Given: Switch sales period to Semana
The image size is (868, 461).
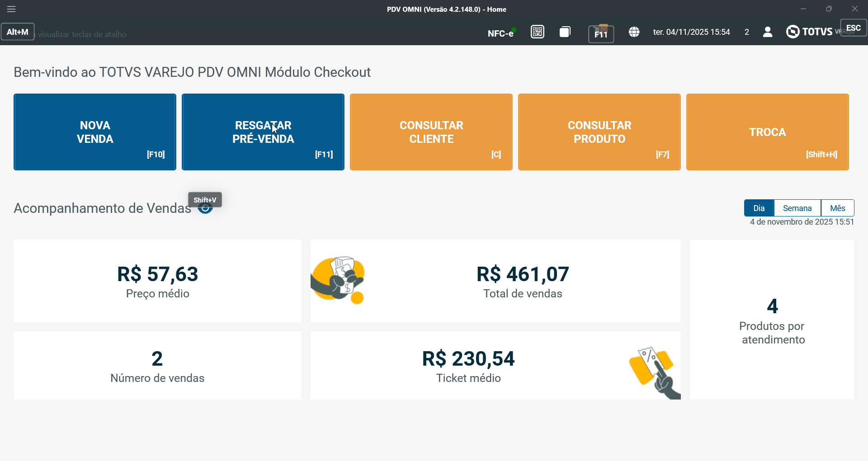Looking at the screenshot, I should pyautogui.click(x=797, y=208).
